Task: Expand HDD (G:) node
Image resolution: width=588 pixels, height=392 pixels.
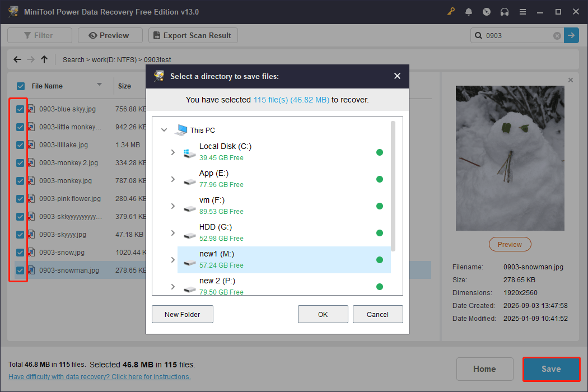Action: pyautogui.click(x=173, y=233)
